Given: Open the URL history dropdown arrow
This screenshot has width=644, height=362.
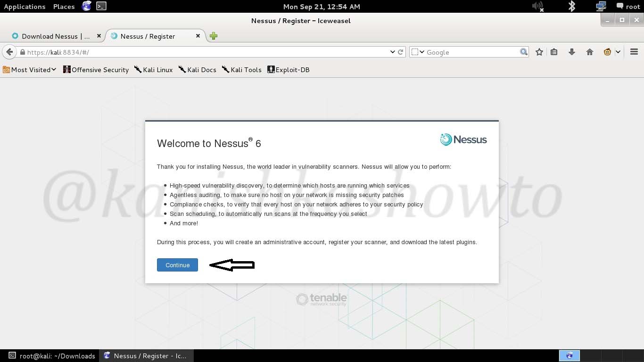Looking at the screenshot, I should (x=392, y=52).
